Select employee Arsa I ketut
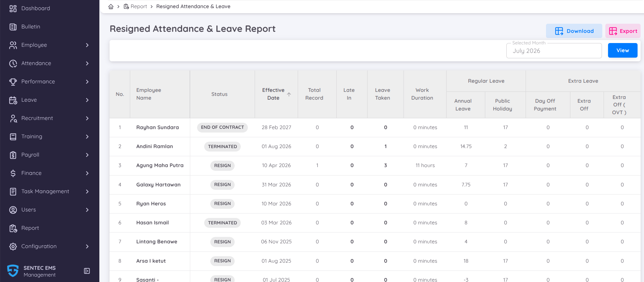This screenshot has height=282, width=644. (x=151, y=261)
